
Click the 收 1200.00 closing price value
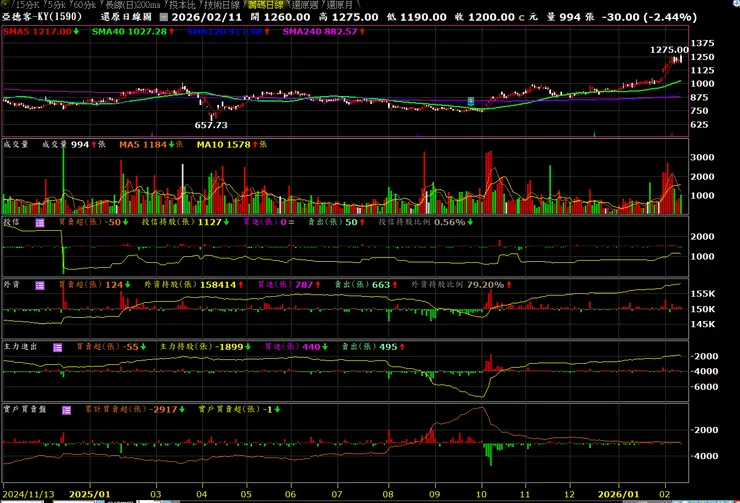point(485,17)
